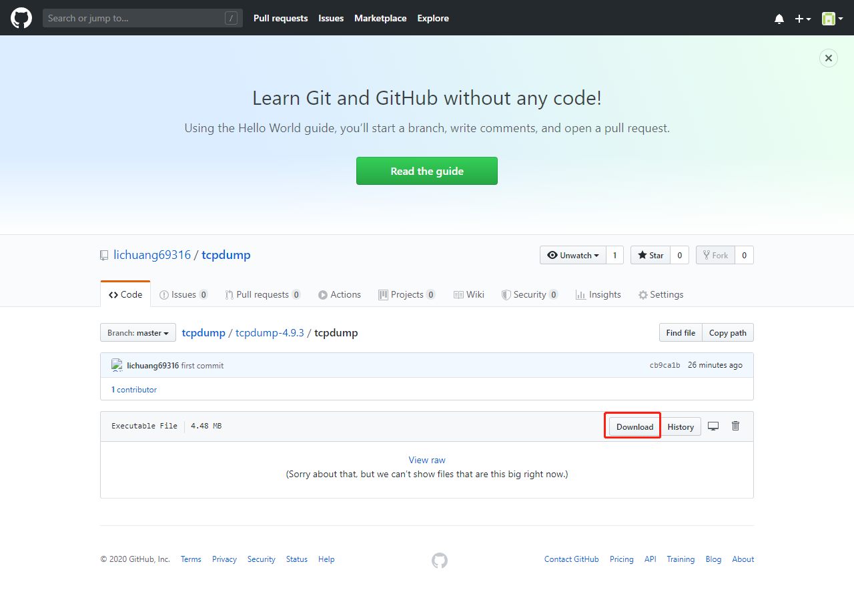The width and height of the screenshot is (854, 616).
Task: Switch to the repository Pull requests tab
Action: [263, 294]
